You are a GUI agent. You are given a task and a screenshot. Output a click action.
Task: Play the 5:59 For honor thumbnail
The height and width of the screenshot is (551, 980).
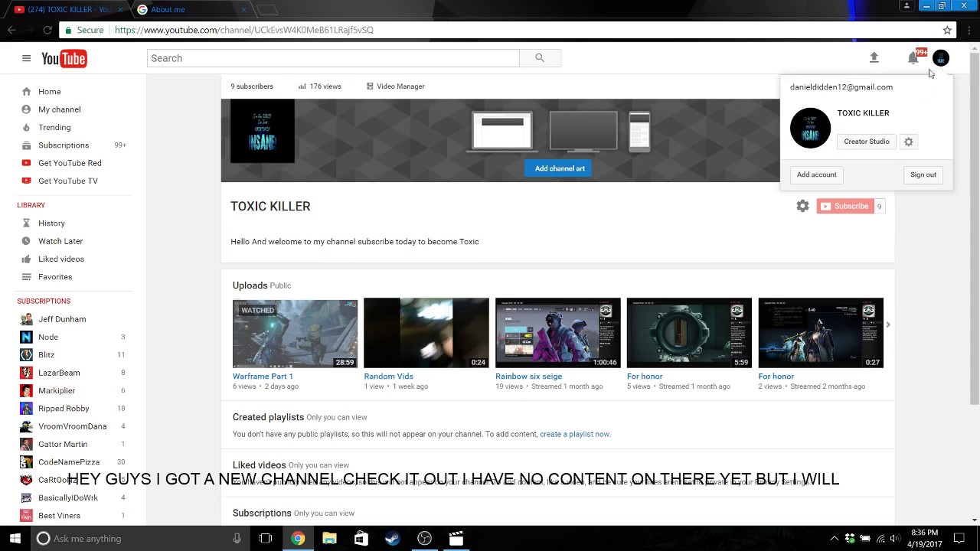tap(689, 333)
